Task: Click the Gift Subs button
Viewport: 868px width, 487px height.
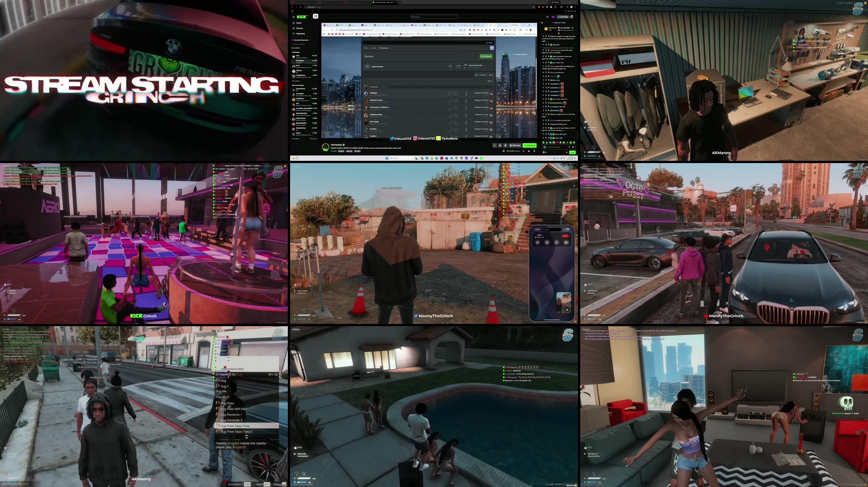Action: [x=515, y=145]
